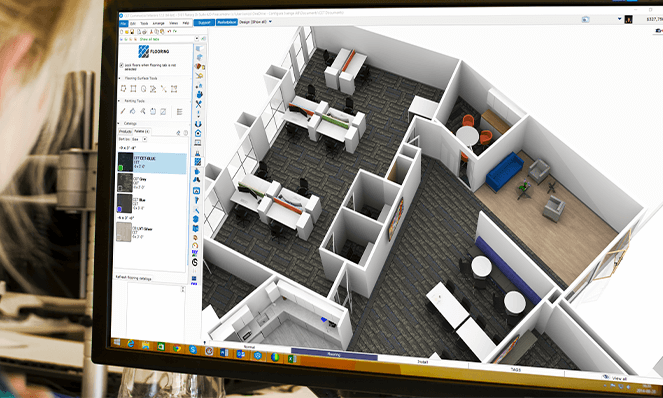Collapse the Flooring Surface Tools section
Viewport: 663px width, 398px height.
120,78
